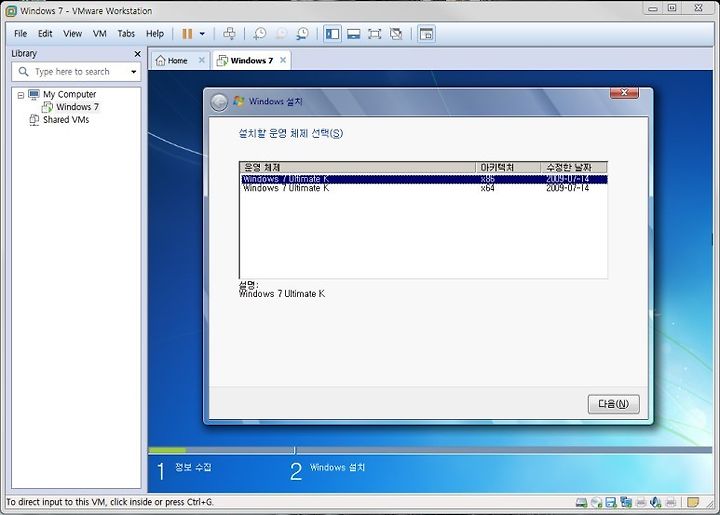Take a snapshot using the clock-plus icon

pos(260,34)
